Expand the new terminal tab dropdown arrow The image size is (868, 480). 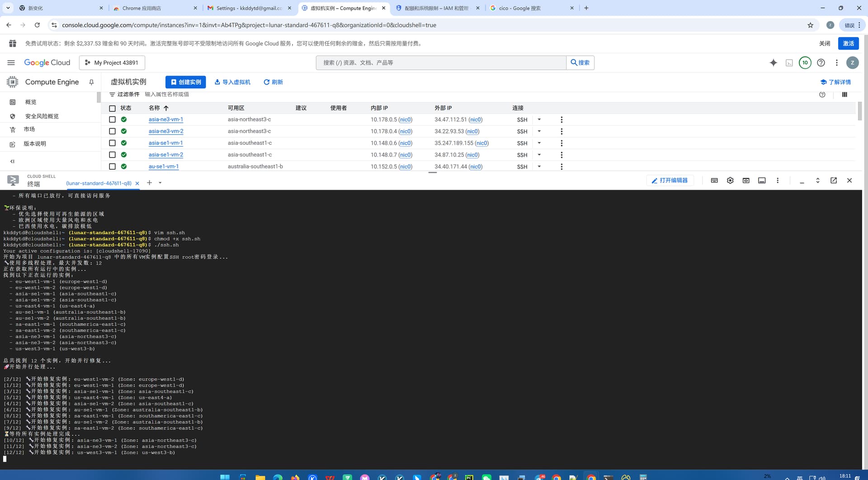[x=160, y=183]
